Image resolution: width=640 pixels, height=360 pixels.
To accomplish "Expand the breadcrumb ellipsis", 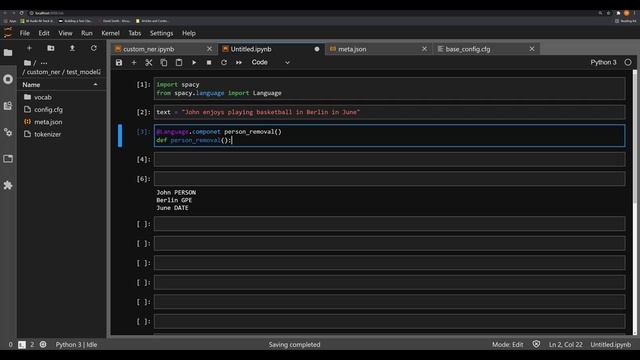I will pos(44,63).
